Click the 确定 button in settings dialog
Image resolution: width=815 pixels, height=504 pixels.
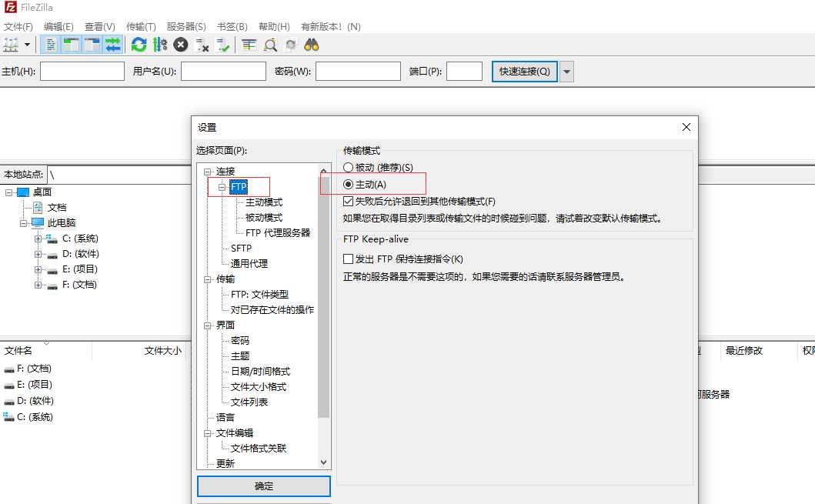[x=263, y=486]
